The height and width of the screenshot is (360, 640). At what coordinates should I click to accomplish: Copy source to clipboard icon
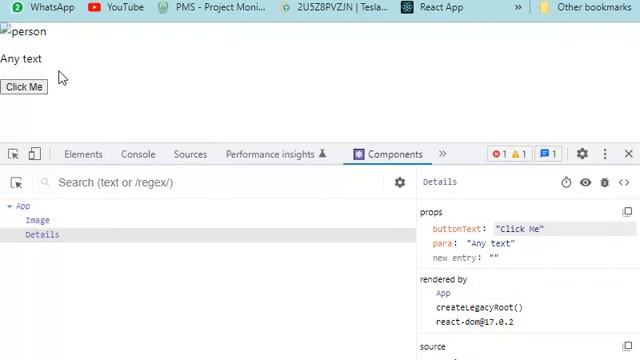point(627,346)
